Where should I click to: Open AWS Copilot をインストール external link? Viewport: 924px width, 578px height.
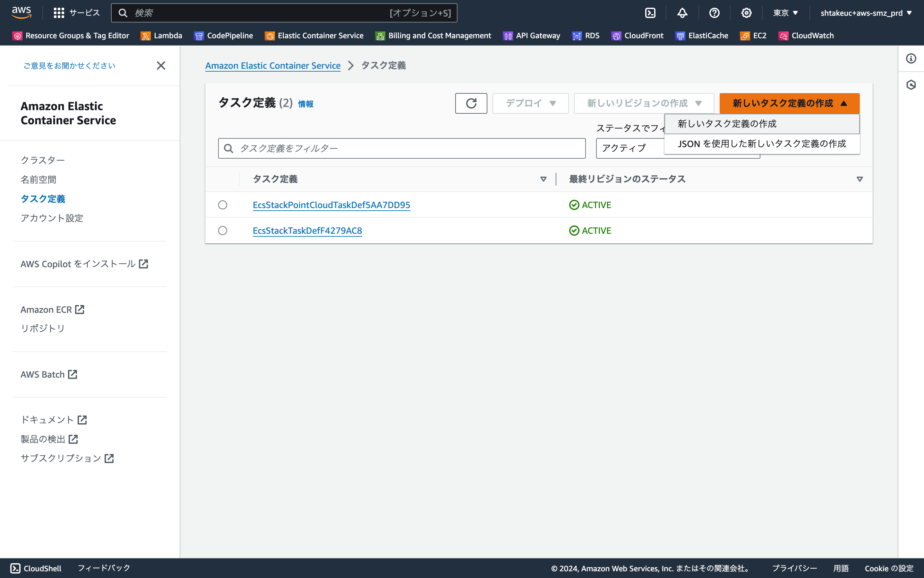(x=84, y=264)
